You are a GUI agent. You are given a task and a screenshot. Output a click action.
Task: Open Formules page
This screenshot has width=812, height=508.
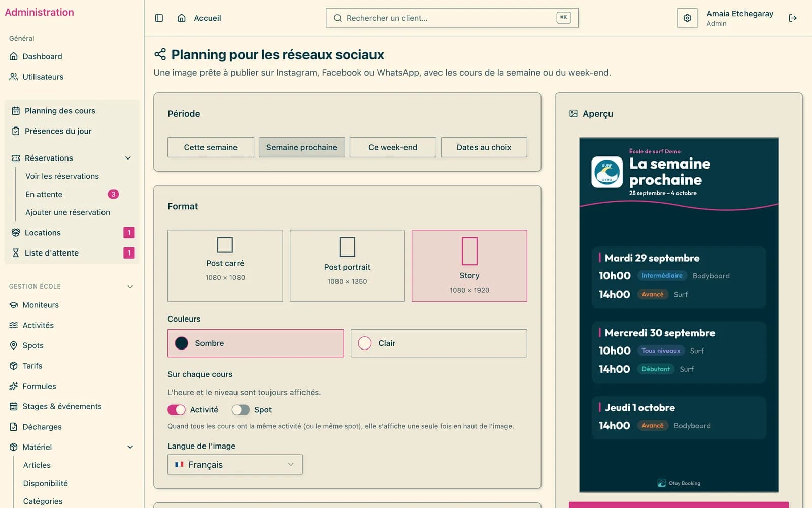pos(72,386)
